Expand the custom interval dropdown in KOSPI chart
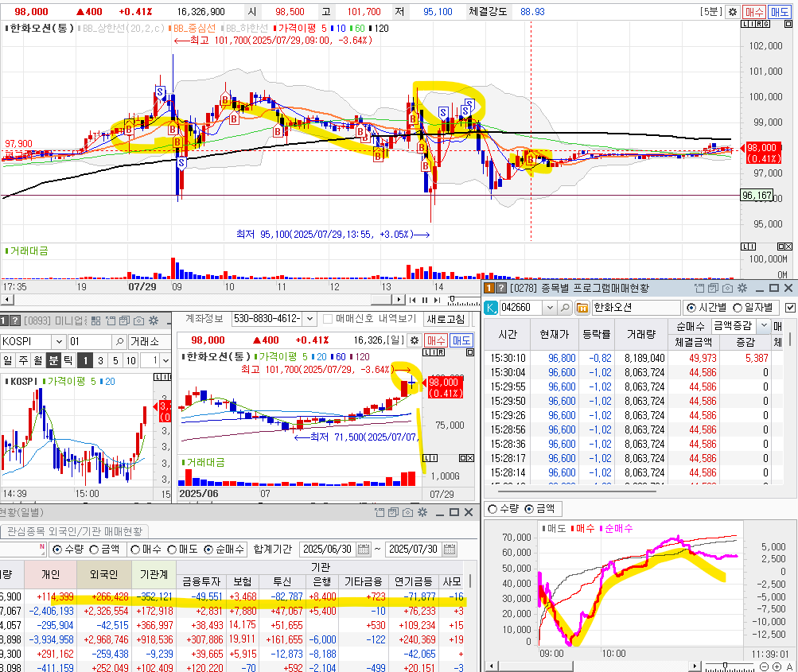 (165, 361)
